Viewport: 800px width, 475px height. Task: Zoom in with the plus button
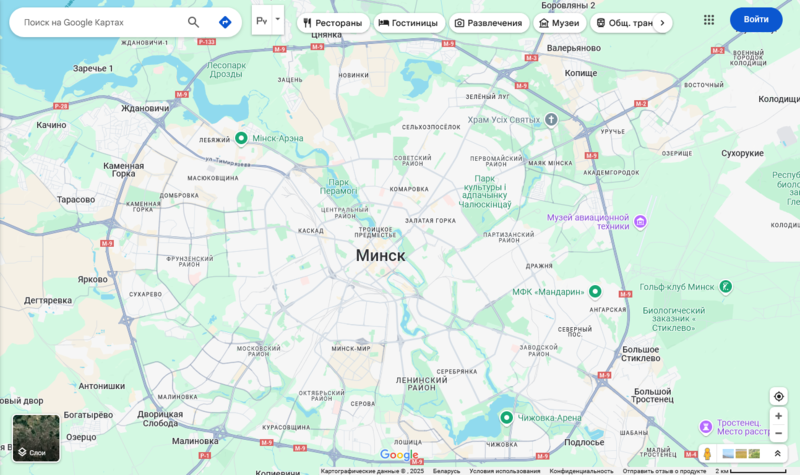click(x=778, y=415)
